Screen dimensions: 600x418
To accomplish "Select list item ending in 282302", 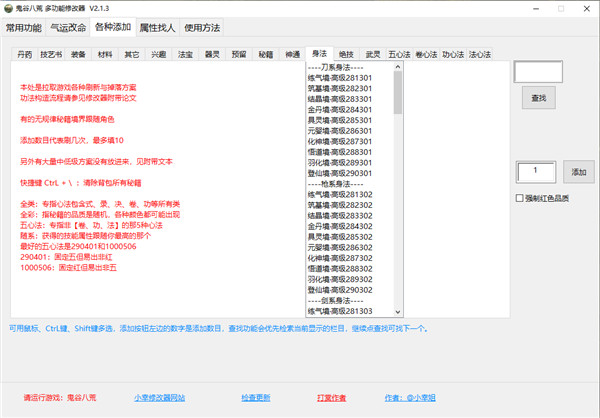I will [x=350, y=205].
